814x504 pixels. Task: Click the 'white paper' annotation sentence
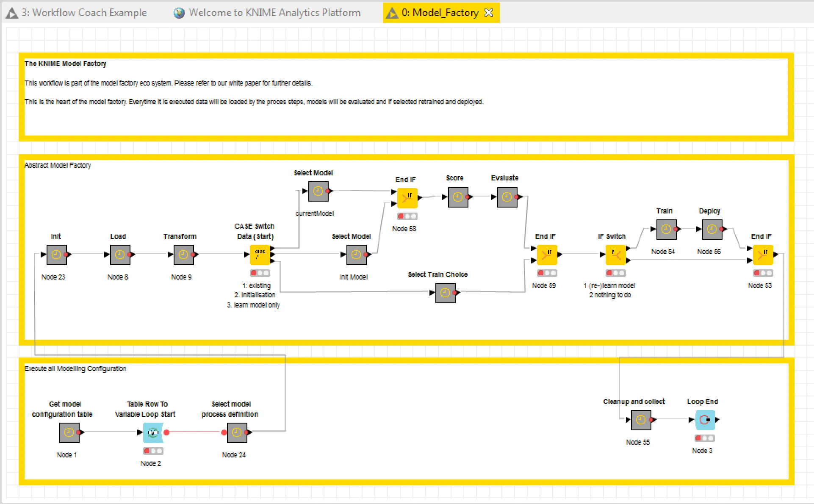[169, 83]
